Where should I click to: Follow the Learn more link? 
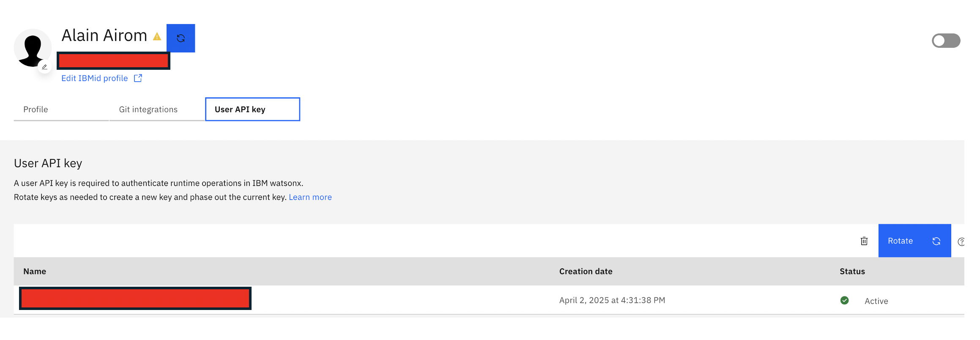coord(310,197)
